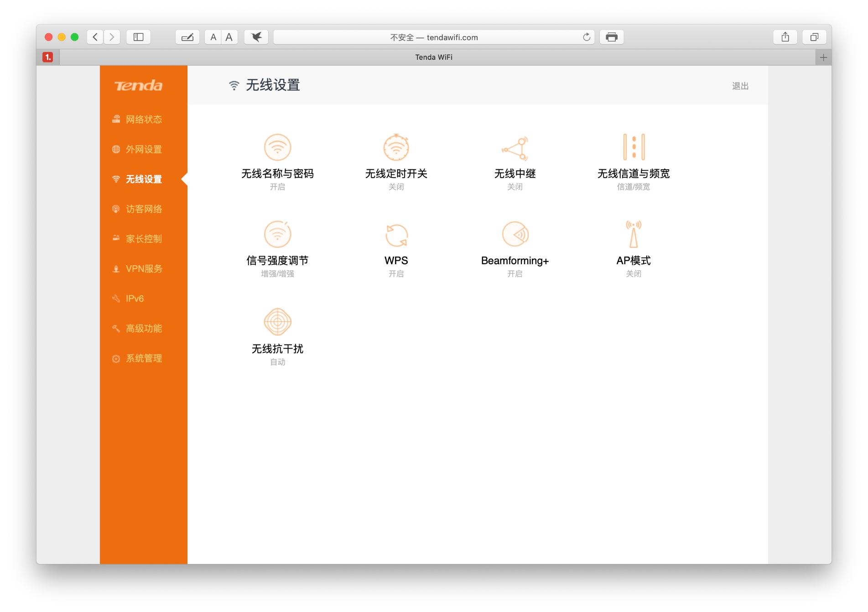The height and width of the screenshot is (612, 868).
Task: Open the 无线抗干扰 target icon
Action: click(x=277, y=322)
